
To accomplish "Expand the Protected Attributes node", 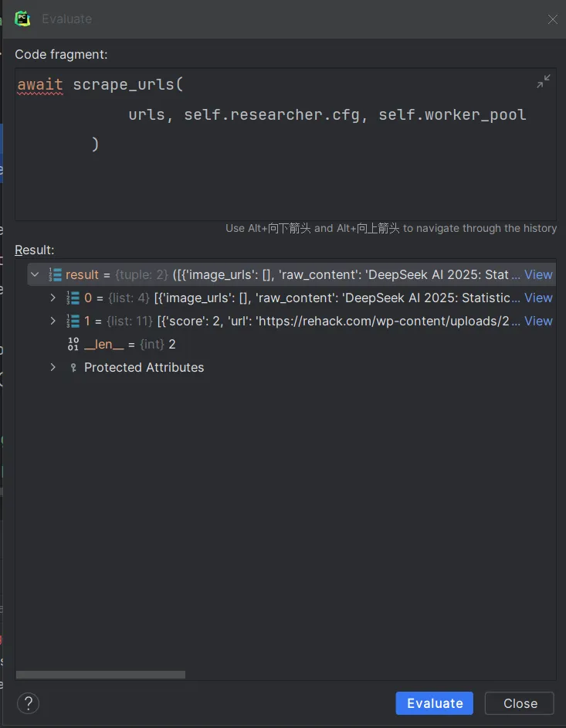I will (53, 367).
